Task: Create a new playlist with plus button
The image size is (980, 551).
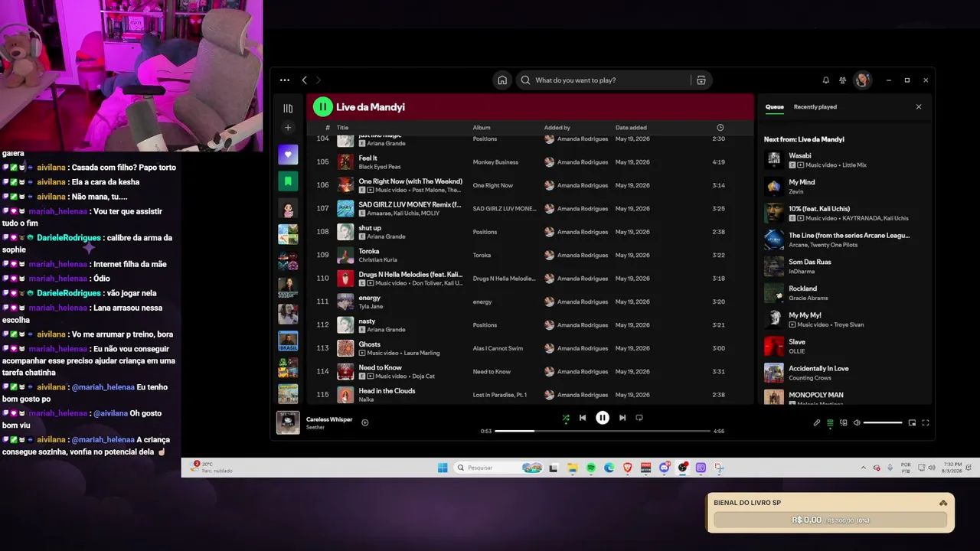Action: click(288, 128)
